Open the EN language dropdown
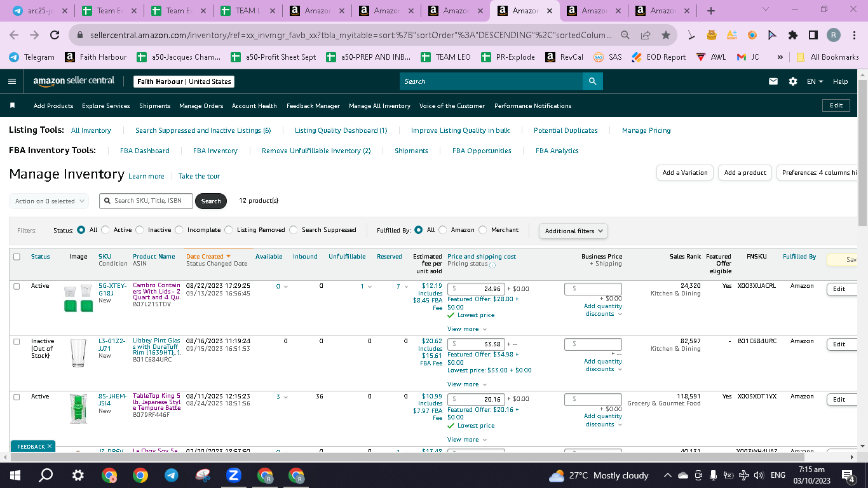 coord(815,81)
